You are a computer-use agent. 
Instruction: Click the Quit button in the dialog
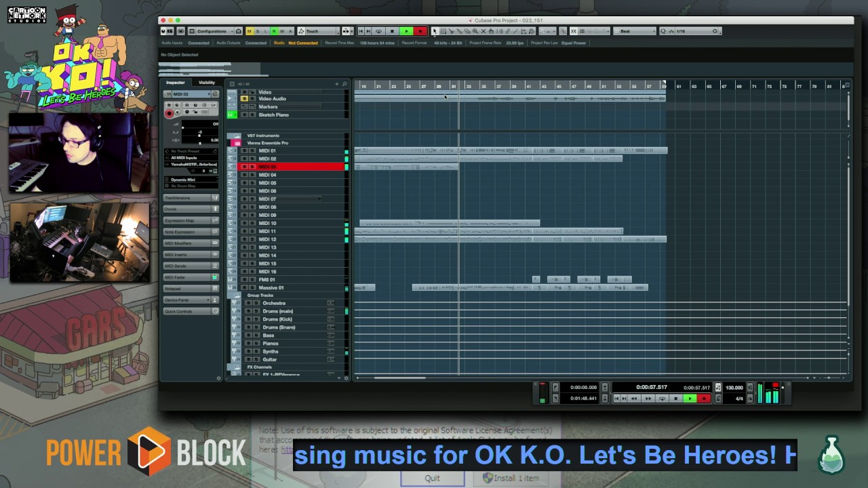pos(433,478)
